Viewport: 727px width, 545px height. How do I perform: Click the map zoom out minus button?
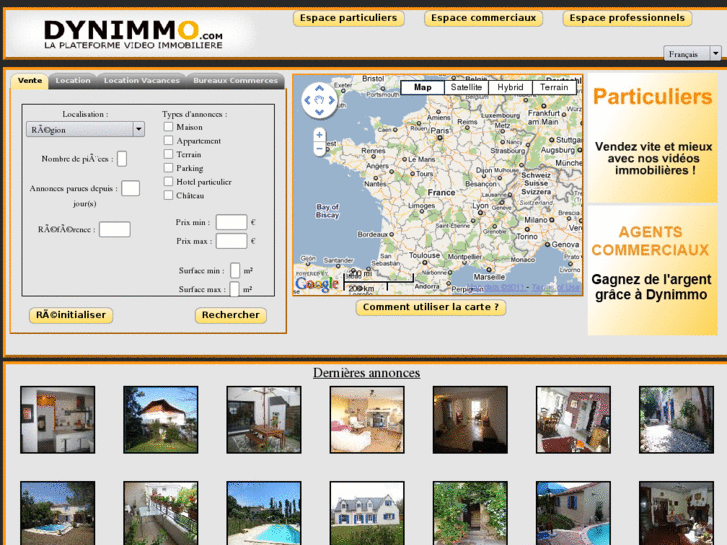(x=319, y=149)
